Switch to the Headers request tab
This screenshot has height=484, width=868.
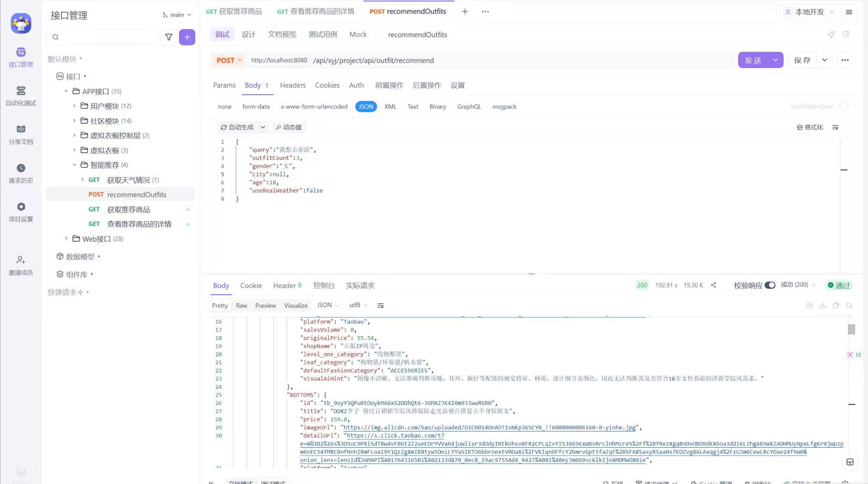(x=292, y=85)
